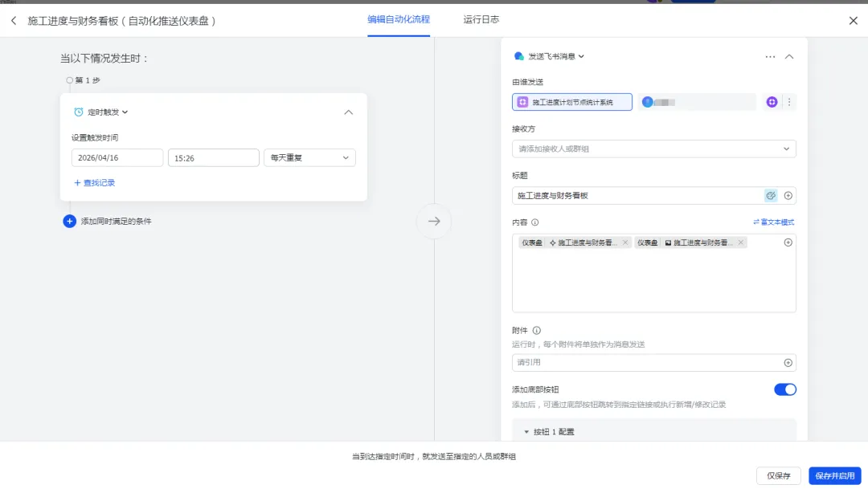Select the blurred user sender option

[696, 102]
